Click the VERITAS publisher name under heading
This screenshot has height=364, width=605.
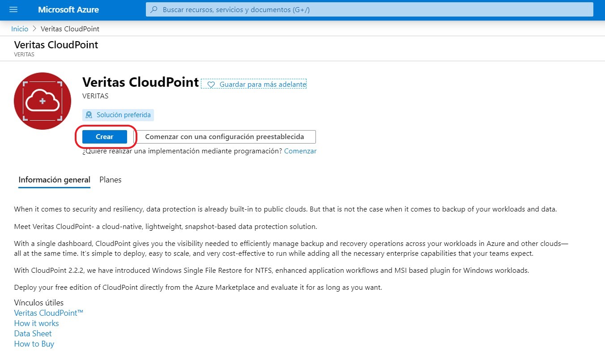[x=95, y=96]
